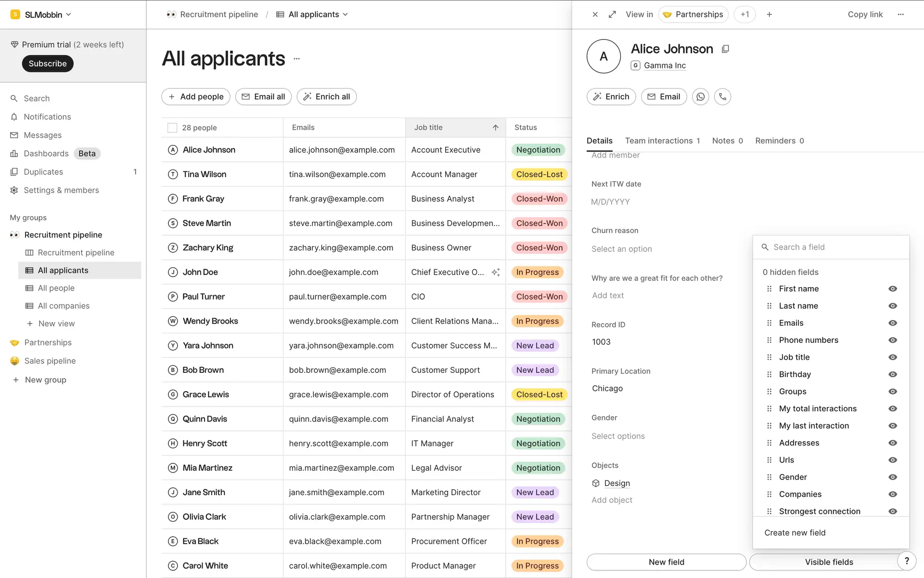This screenshot has height=578, width=924.
Task: Click the Create new field option
Action: [x=795, y=533]
